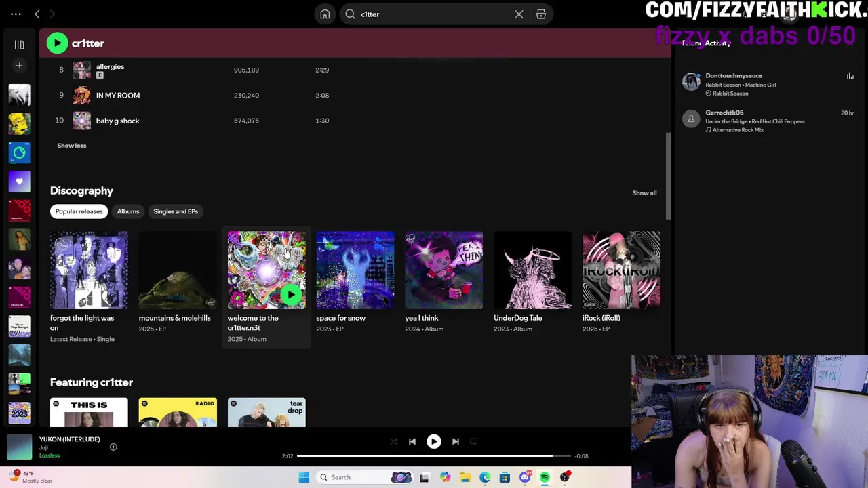Go to Home via house icon

325,14
